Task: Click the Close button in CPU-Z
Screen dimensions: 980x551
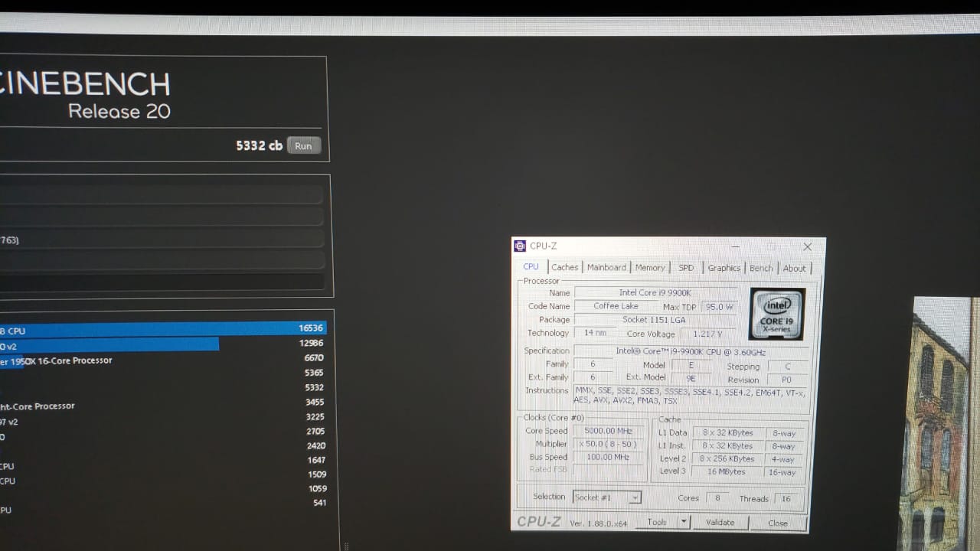Action: point(778,523)
